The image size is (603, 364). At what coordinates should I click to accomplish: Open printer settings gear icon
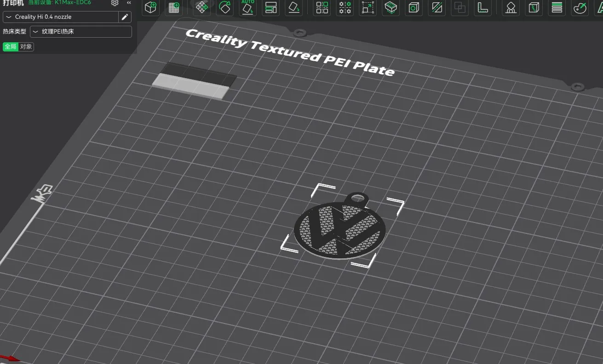pyautogui.click(x=115, y=3)
